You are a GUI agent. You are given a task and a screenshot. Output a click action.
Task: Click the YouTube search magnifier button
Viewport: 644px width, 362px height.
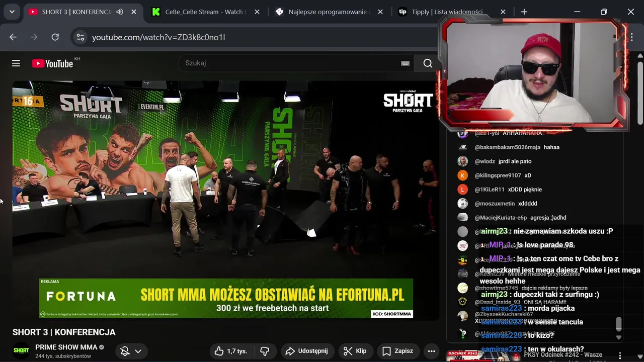coord(428,63)
